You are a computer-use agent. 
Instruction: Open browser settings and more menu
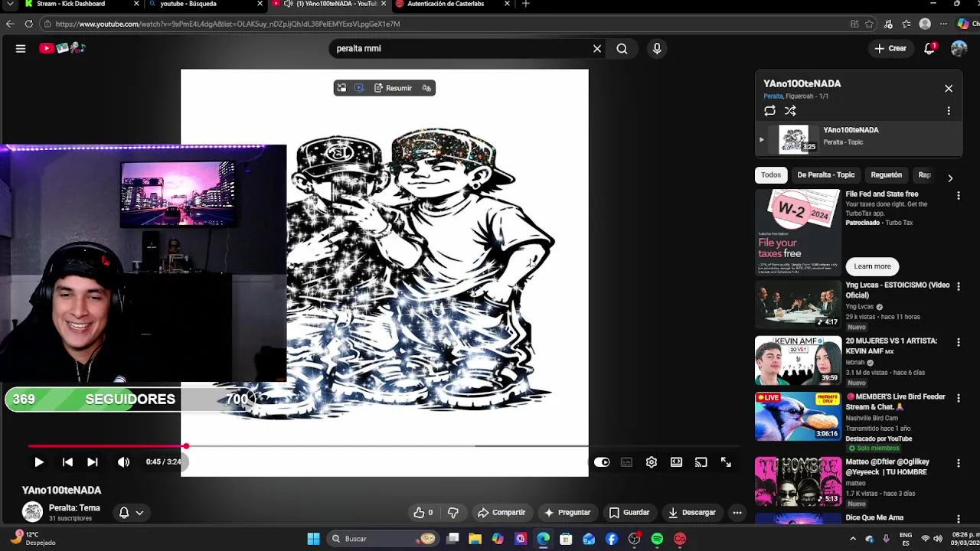[943, 24]
